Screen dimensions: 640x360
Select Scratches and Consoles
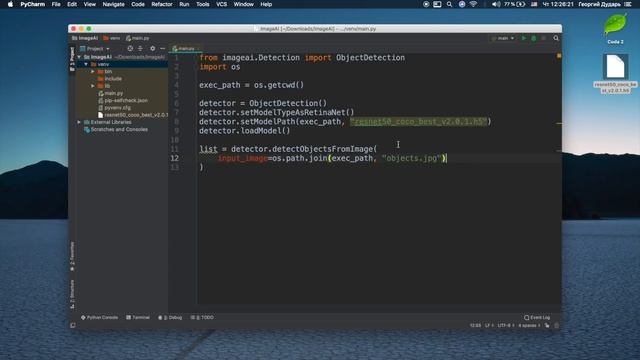pos(116,129)
